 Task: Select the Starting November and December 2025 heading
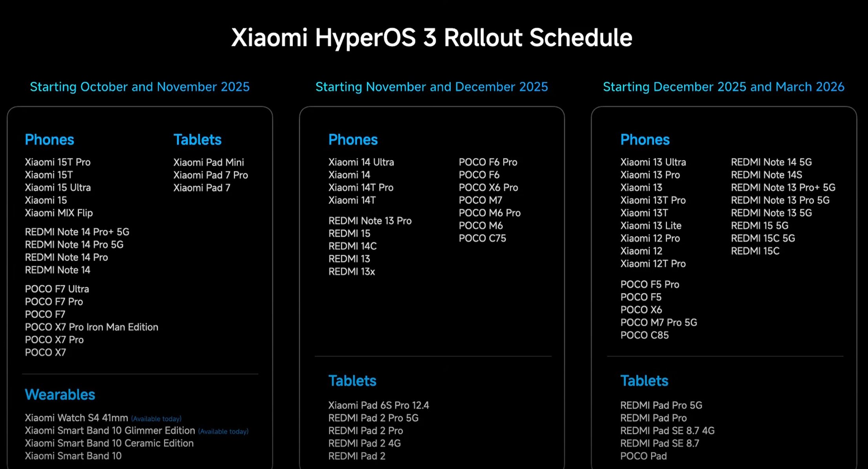pyautogui.click(x=431, y=87)
